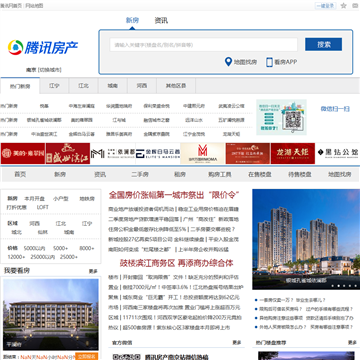360x360 pixels.
Task: Open 新房 in the gray navigation bar
Action: (x=60, y=174)
